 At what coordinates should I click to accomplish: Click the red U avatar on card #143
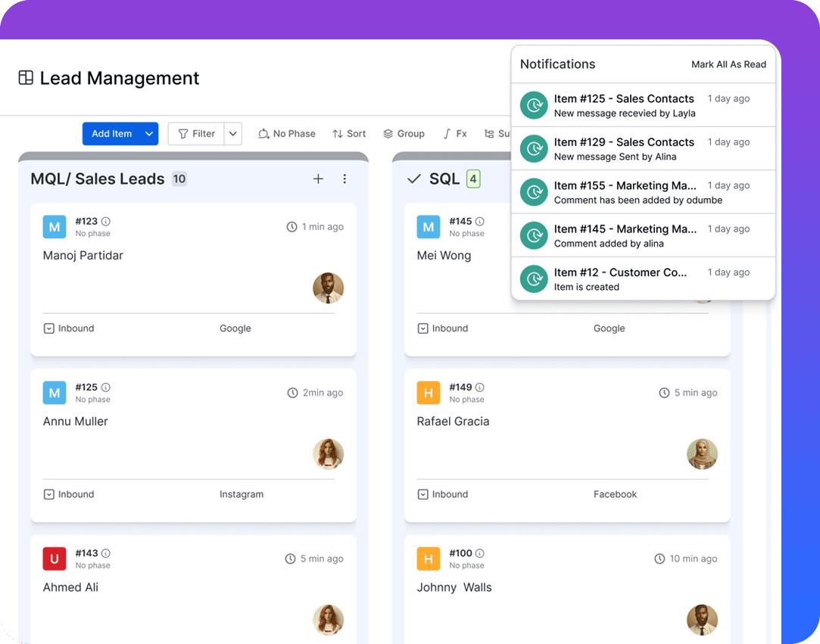(55, 558)
